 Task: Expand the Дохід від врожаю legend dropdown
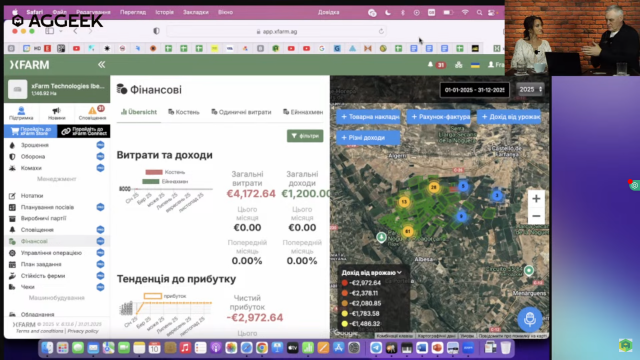pyautogui.click(x=372, y=272)
